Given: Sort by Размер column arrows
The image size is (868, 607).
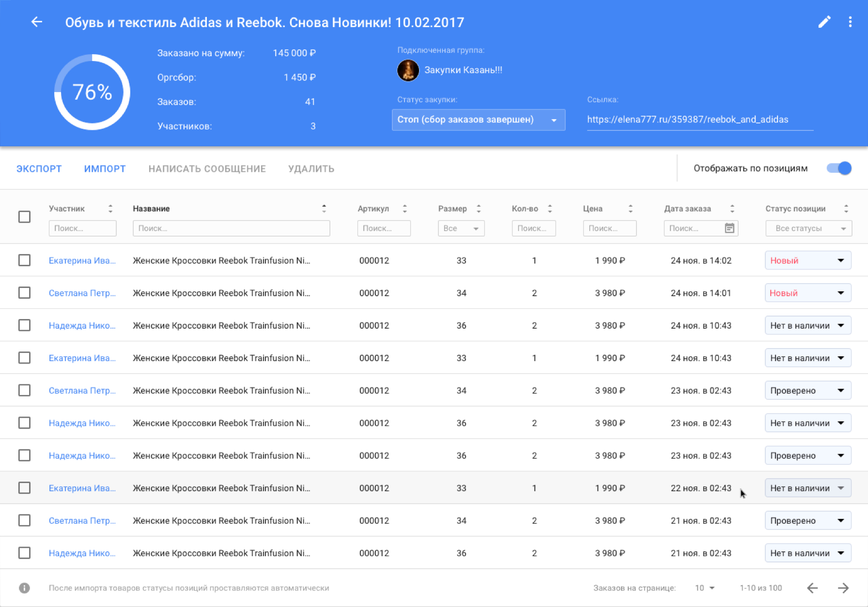Looking at the screenshot, I should point(479,209).
